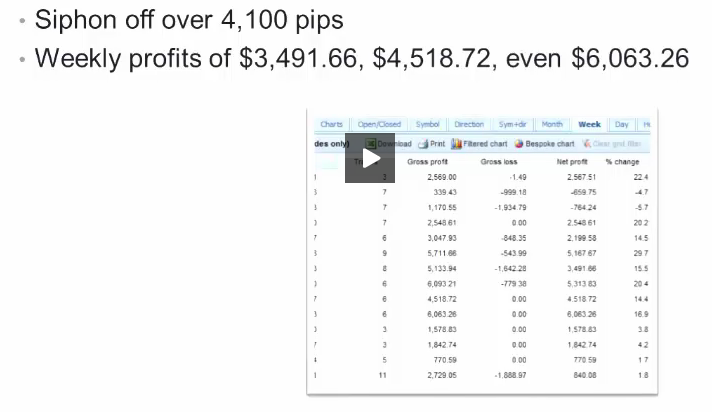712x412 pixels.
Task: Switch to the Sym+dir tab
Action: pos(513,125)
